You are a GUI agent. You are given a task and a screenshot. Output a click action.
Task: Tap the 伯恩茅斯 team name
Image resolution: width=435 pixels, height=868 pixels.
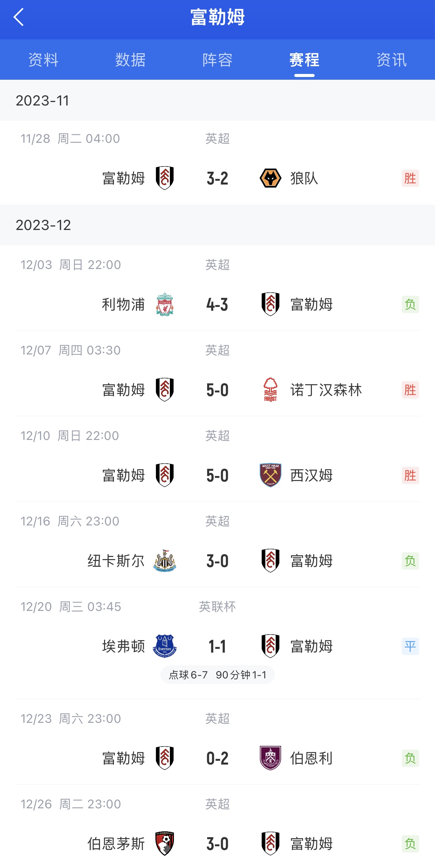pos(116,844)
